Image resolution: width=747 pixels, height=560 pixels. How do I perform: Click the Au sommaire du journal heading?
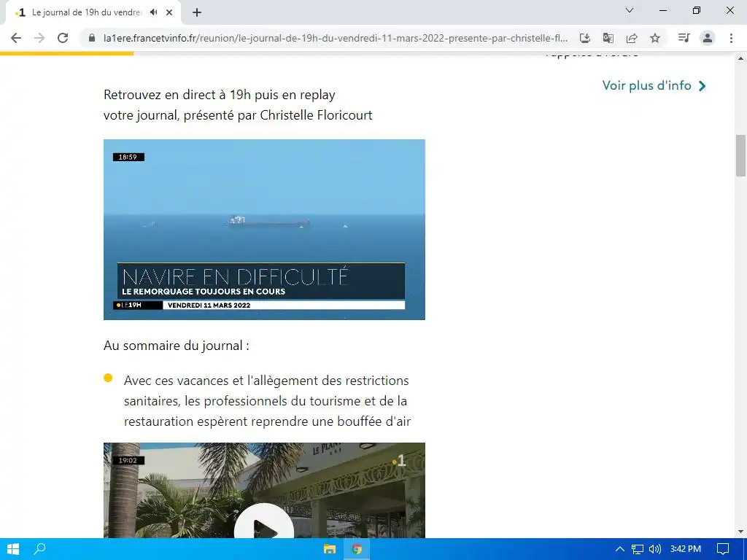(x=177, y=345)
